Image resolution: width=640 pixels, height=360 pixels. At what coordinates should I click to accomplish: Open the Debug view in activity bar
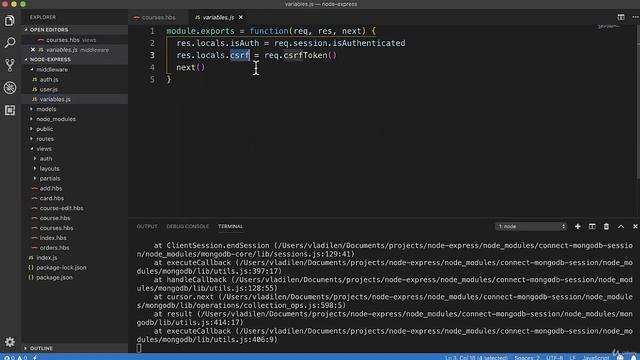pos(10,87)
